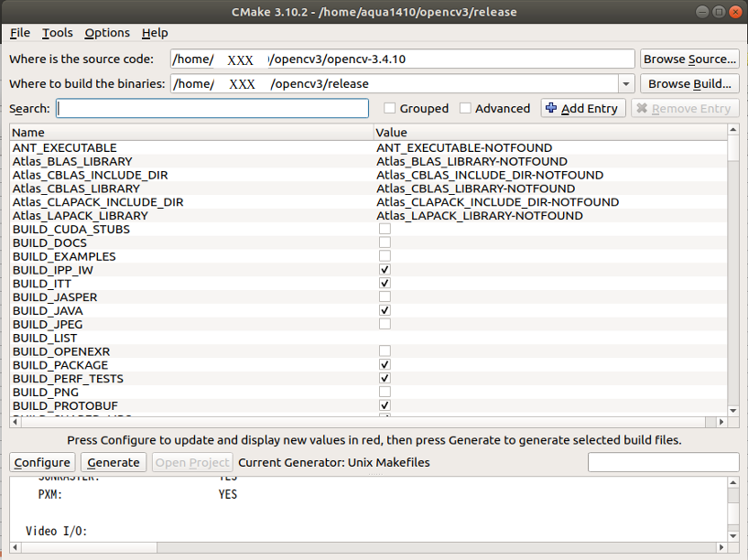
Task: Select the BUILD_LIST entry name
Action: 45,338
